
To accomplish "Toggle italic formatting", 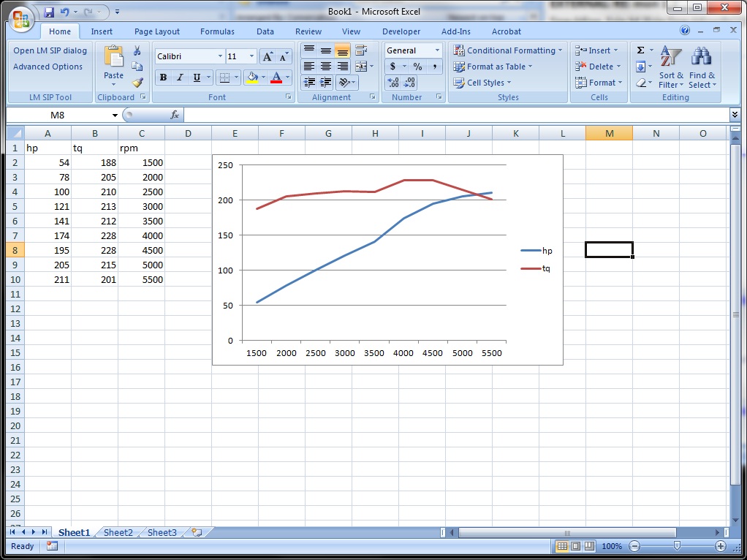I will [x=180, y=77].
